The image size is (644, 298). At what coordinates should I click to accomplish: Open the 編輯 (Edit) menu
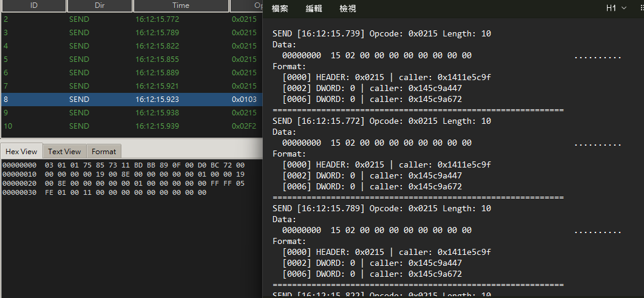pos(314,9)
